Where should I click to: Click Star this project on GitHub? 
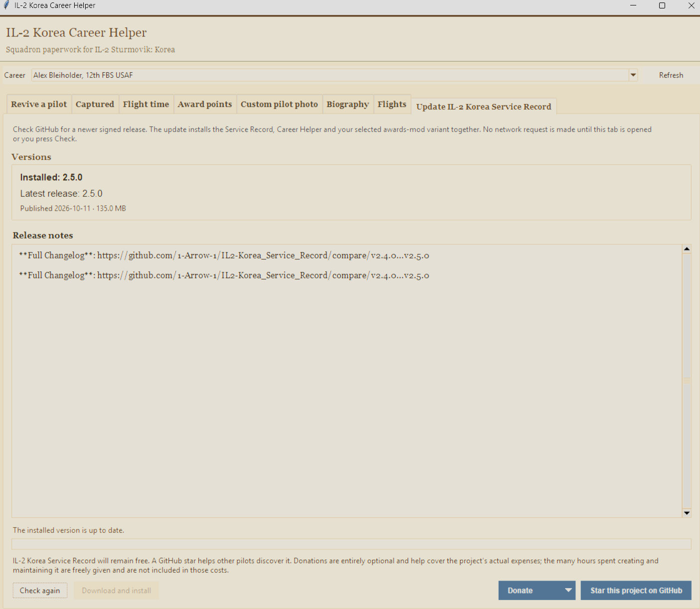(x=636, y=591)
